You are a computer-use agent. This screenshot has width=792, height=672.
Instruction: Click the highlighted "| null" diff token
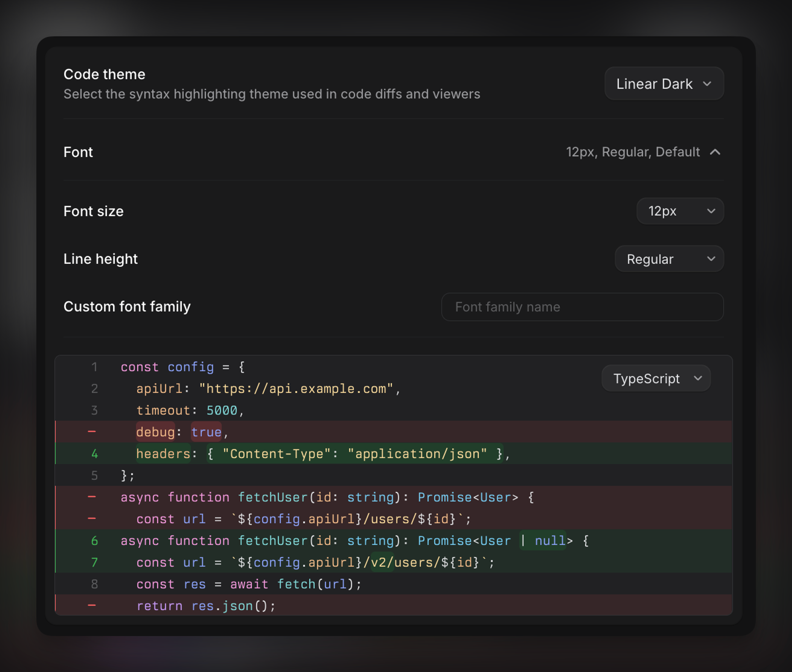pos(543,541)
